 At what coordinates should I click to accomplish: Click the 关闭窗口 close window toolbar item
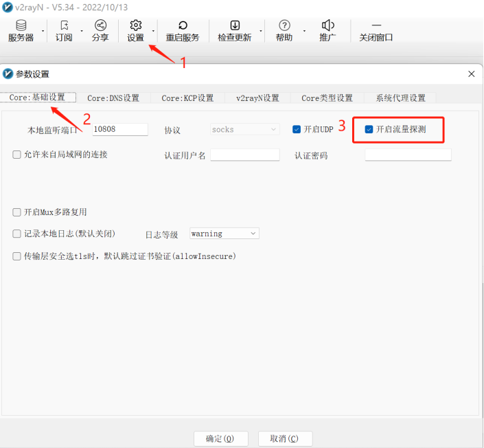click(376, 31)
